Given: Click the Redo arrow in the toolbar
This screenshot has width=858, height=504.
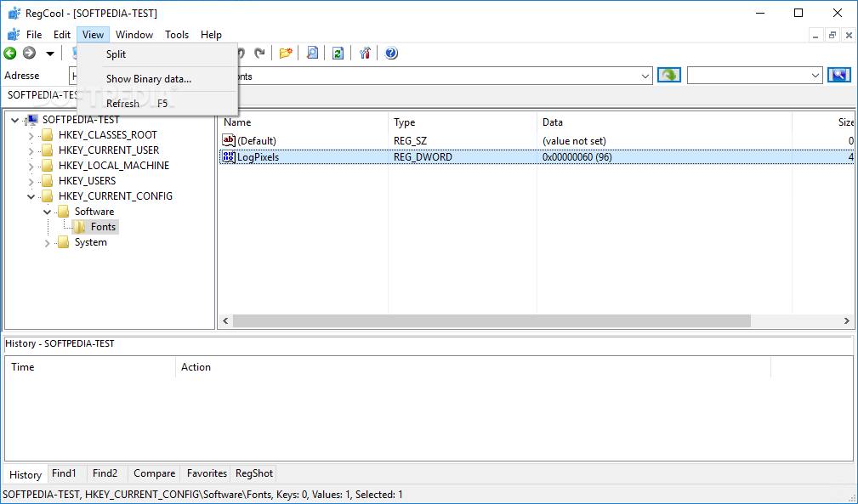Looking at the screenshot, I should [x=260, y=53].
